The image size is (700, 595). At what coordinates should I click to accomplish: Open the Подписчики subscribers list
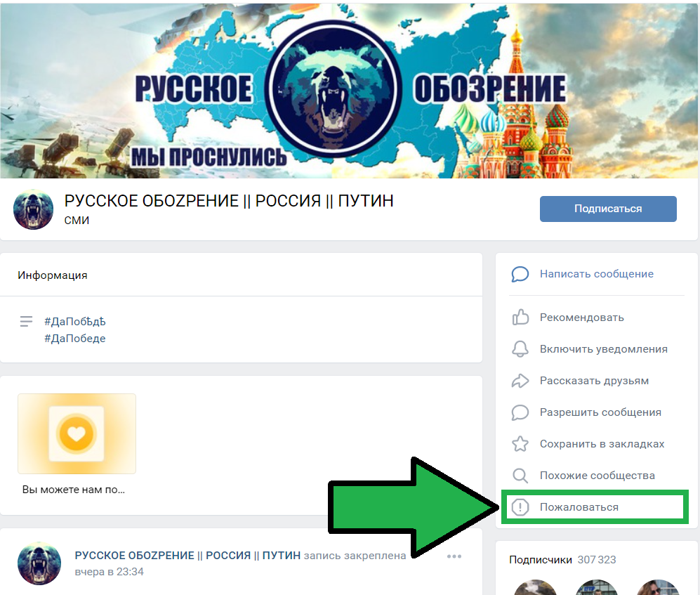point(562,560)
